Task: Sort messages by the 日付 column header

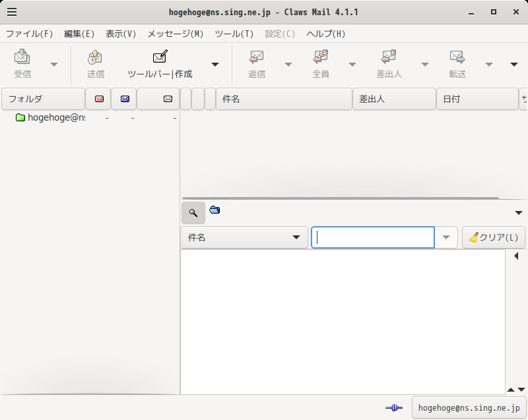Action: (x=477, y=99)
